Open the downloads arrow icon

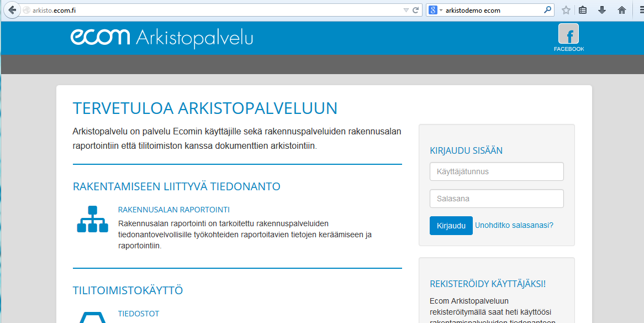point(602,11)
